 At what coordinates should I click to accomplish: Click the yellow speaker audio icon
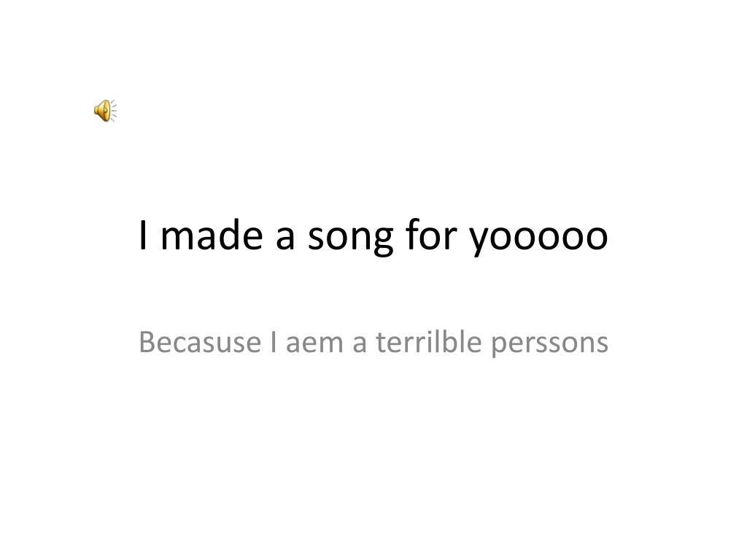pos(105,111)
